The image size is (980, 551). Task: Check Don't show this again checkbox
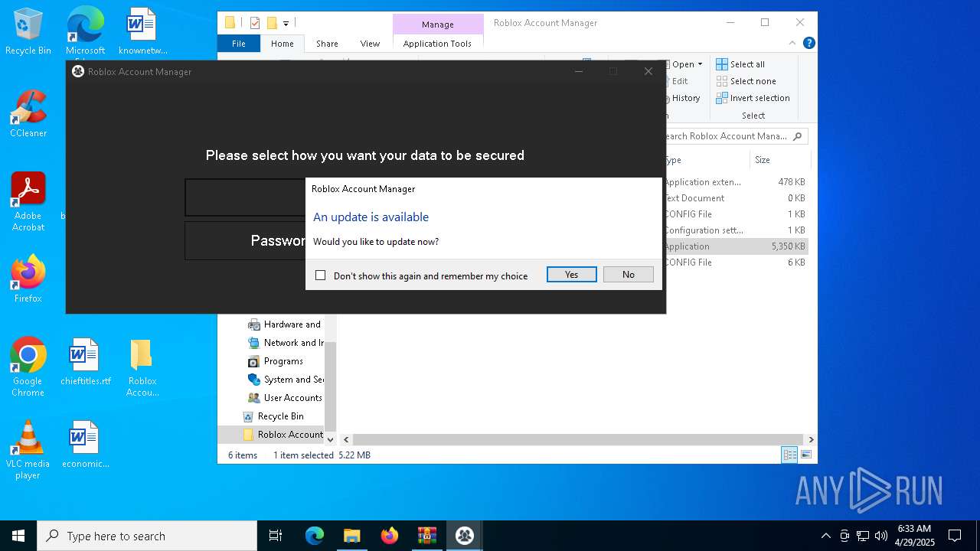pyautogui.click(x=321, y=275)
